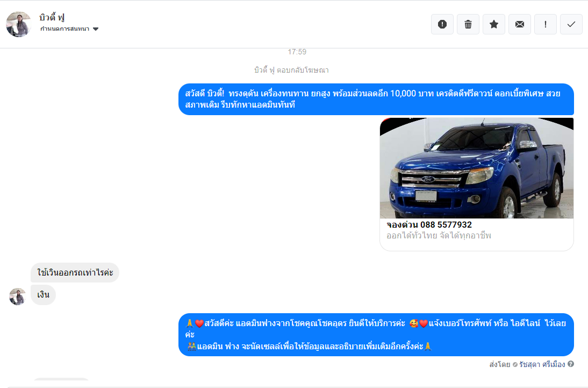Open กำหนดการสนทนา dropdown arrow

[x=96, y=29]
